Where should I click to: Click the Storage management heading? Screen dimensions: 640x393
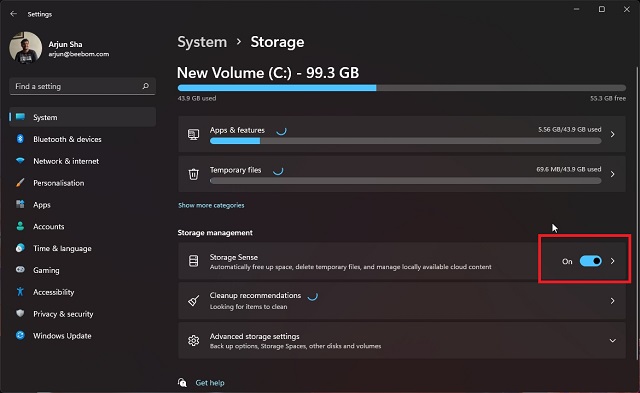(x=215, y=233)
